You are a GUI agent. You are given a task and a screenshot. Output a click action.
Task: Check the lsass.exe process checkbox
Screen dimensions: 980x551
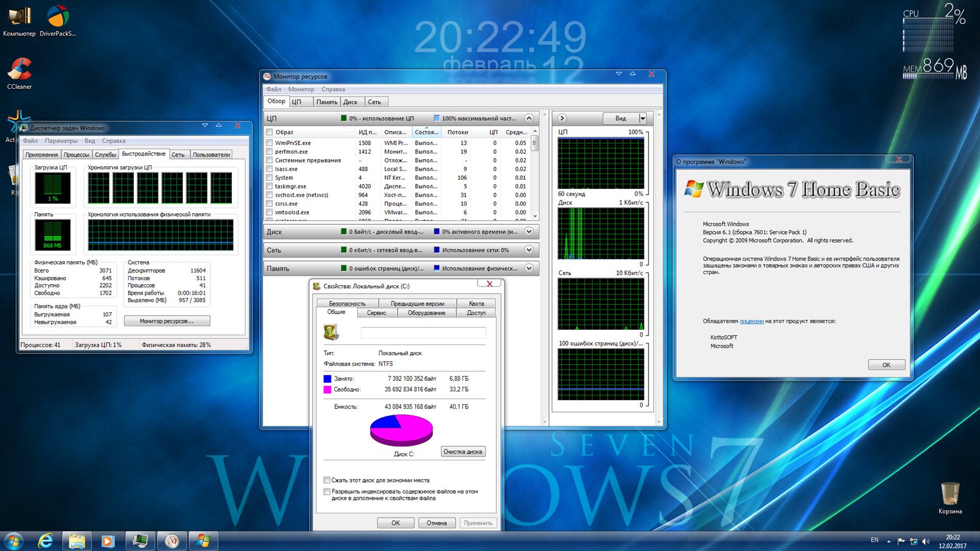pos(269,169)
